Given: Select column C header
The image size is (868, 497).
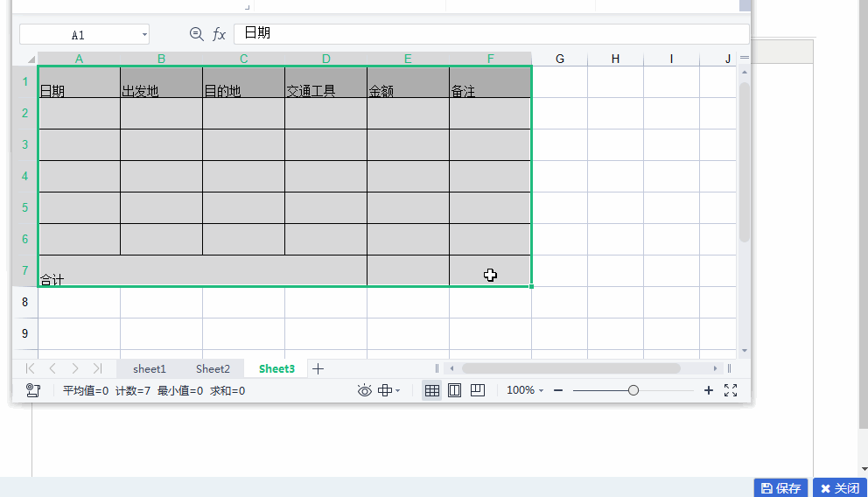Looking at the screenshot, I should pyautogui.click(x=243, y=59).
